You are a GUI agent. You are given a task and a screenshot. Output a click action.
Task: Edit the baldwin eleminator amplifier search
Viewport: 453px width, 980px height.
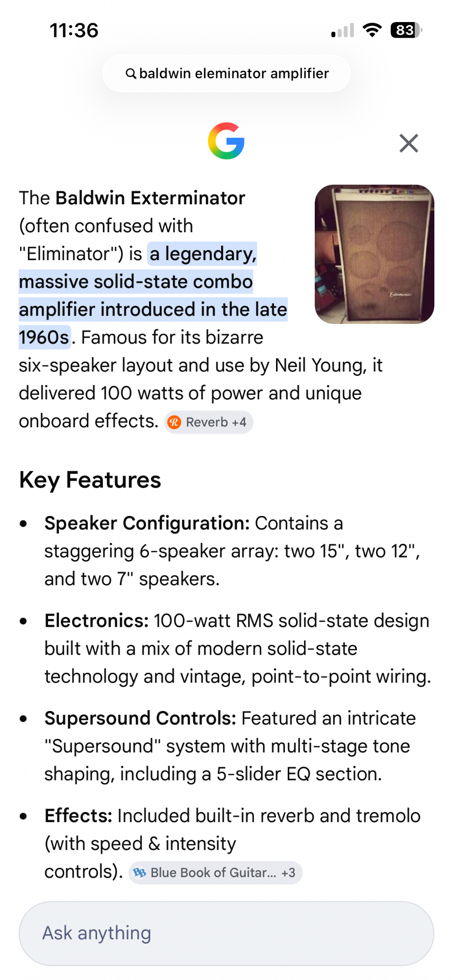coord(226,73)
